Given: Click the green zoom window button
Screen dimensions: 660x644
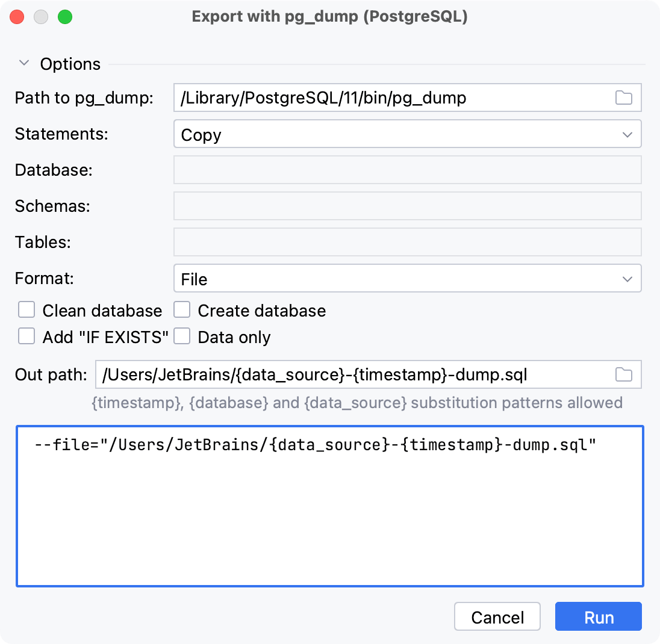Looking at the screenshot, I should (x=65, y=17).
